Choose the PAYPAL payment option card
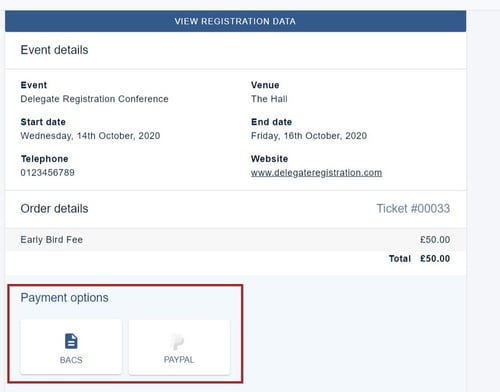500x392 pixels. (x=179, y=347)
